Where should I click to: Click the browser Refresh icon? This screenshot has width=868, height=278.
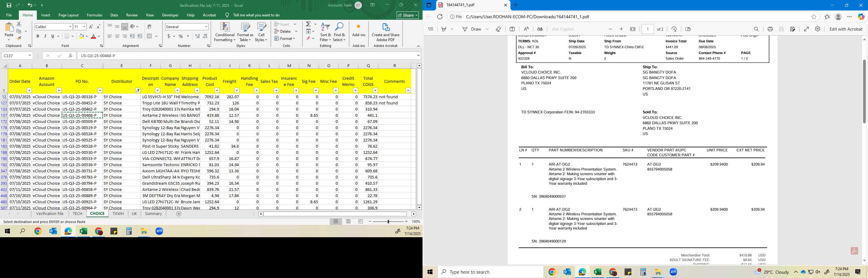[x=440, y=16]
